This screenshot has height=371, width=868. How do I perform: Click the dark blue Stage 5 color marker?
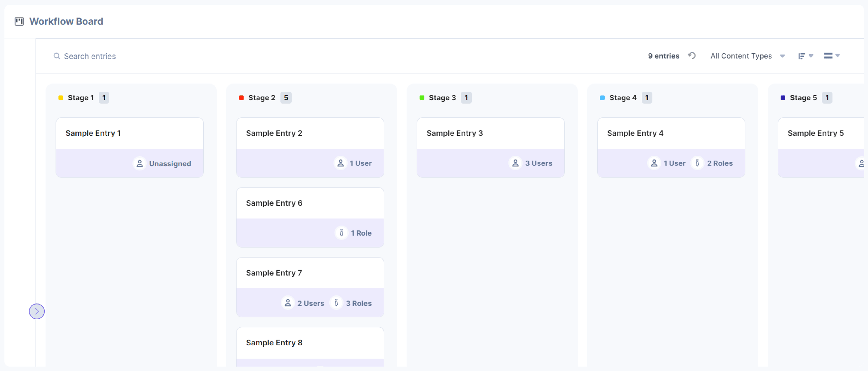coord(783,98)
